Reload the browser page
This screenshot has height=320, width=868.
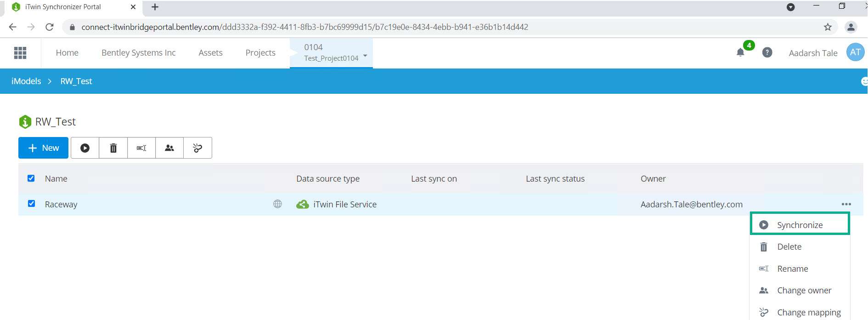coord(50,27)
